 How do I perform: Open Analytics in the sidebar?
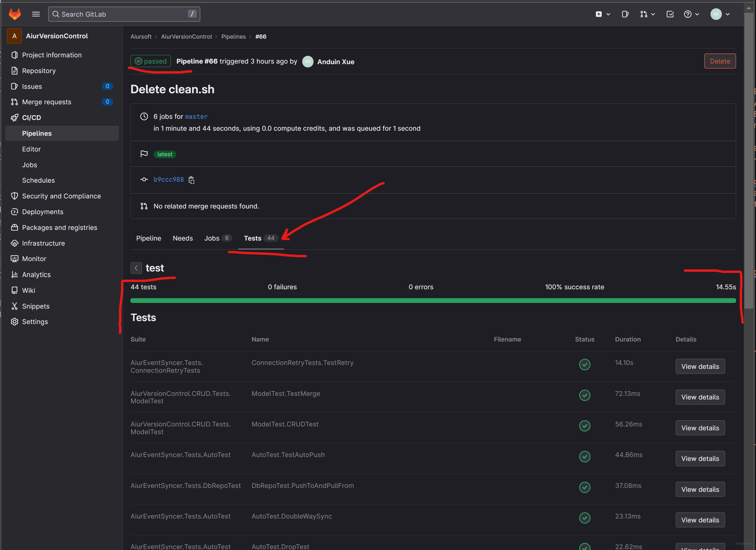tap(36, 274)
